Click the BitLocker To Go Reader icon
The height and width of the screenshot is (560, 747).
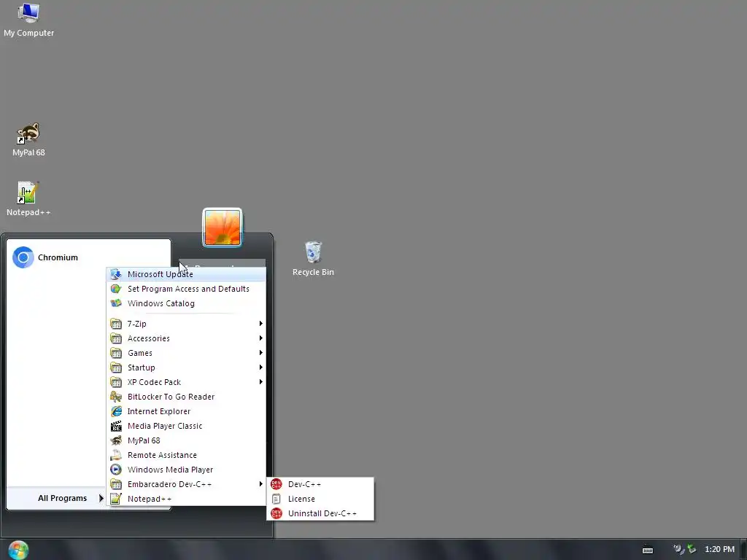[116, 397]
